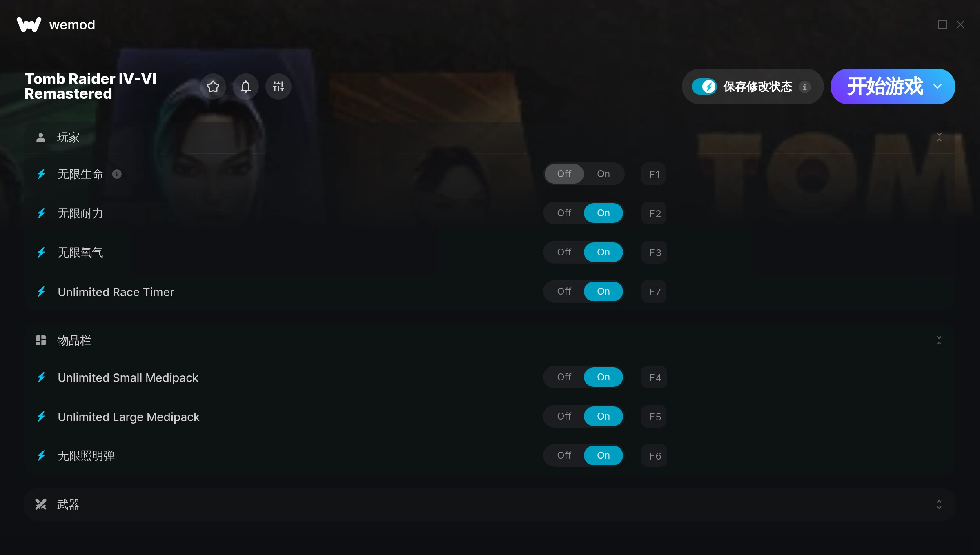Turn On 无限生命 cheat
Image resolution: width=980 pixels, height=555 pixels.
click(x=604, y=174)
